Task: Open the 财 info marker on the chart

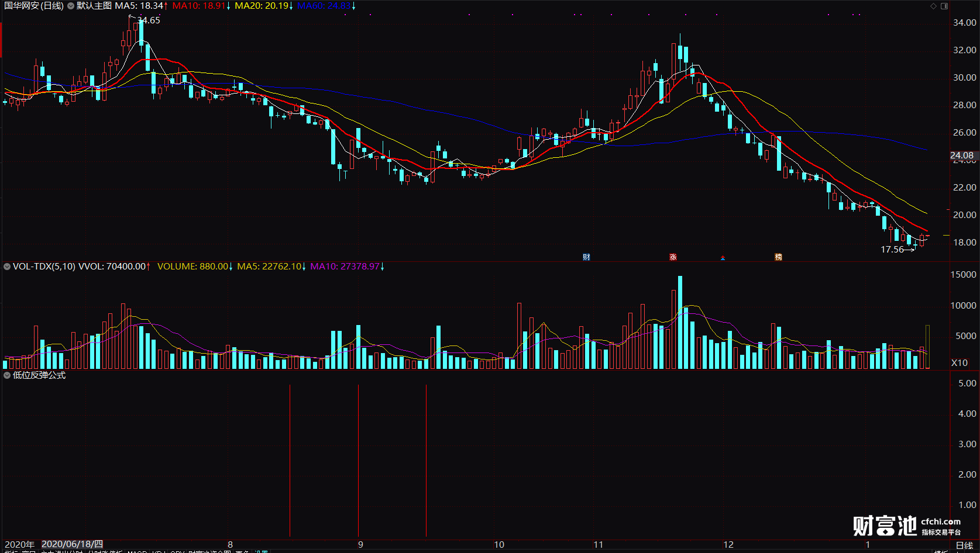Action: [586, 257]
